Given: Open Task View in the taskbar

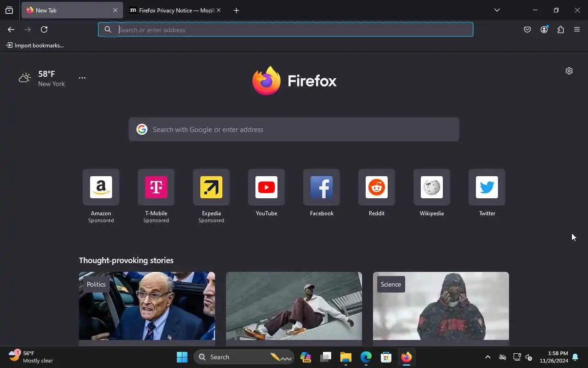Looking at the screenshot, I should (326, 357).
